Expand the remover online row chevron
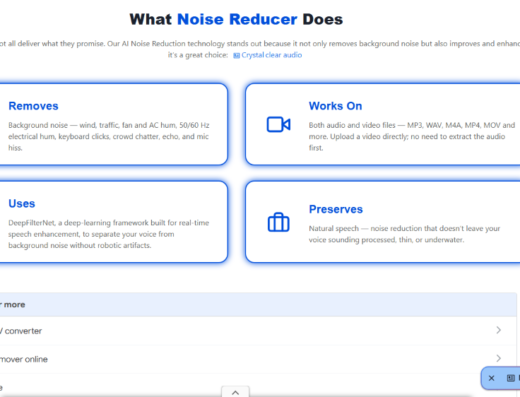The height and width of the screenshot is (397, 520). tap(498, 358)
